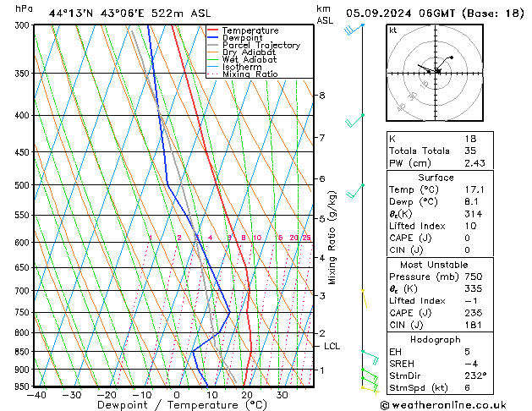
Task: Click the K index value 18
Action: pos(470,139)
